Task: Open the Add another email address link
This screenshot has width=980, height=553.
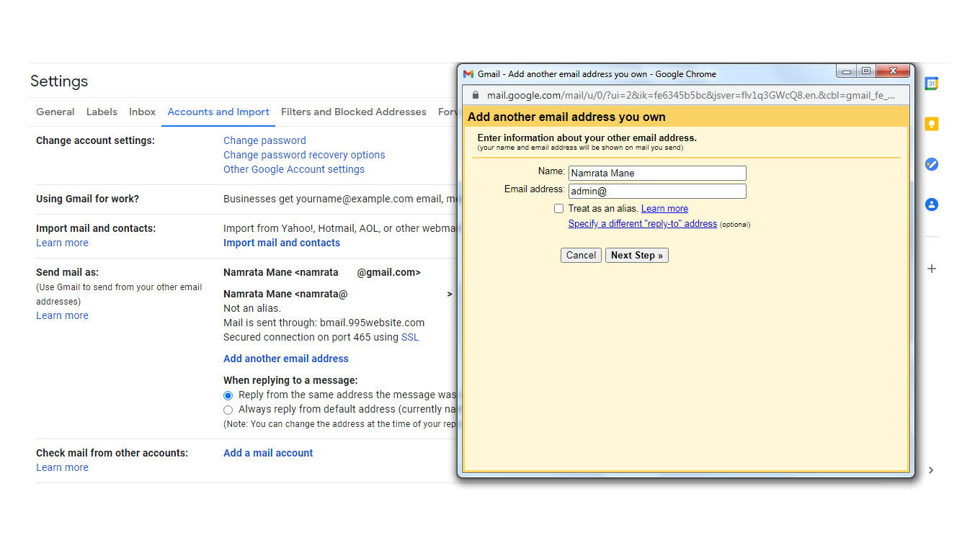Action: pos(285,359)
